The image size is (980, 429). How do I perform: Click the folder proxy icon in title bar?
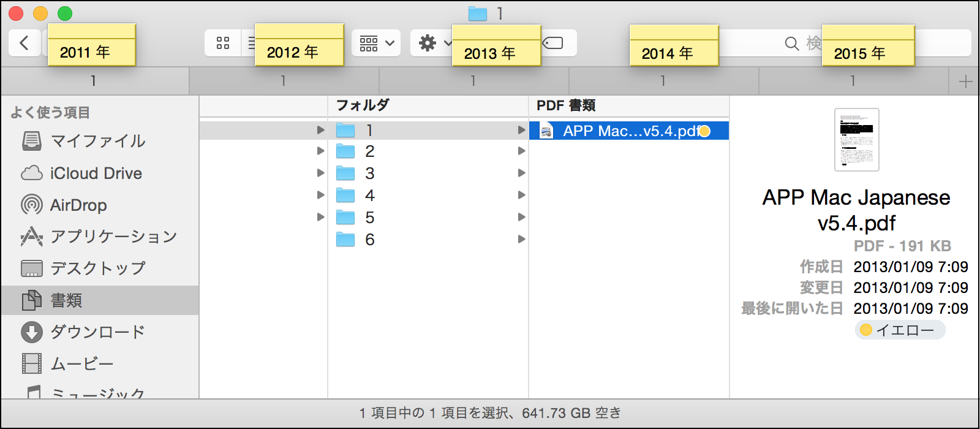[x=478, y=13]
